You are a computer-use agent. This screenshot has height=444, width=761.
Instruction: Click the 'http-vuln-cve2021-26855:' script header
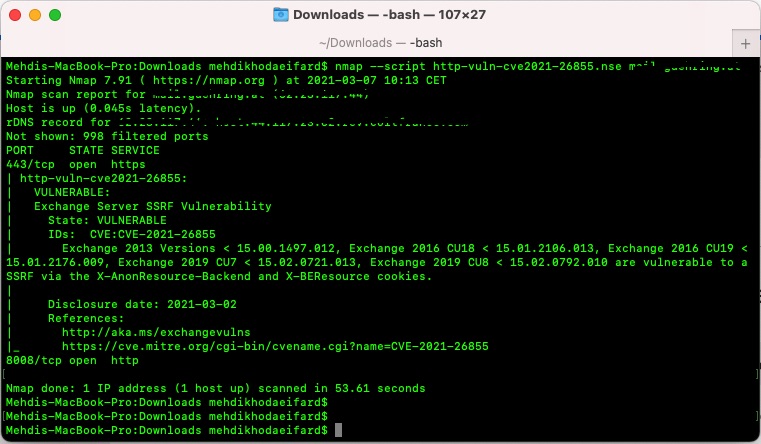point(103,178)
